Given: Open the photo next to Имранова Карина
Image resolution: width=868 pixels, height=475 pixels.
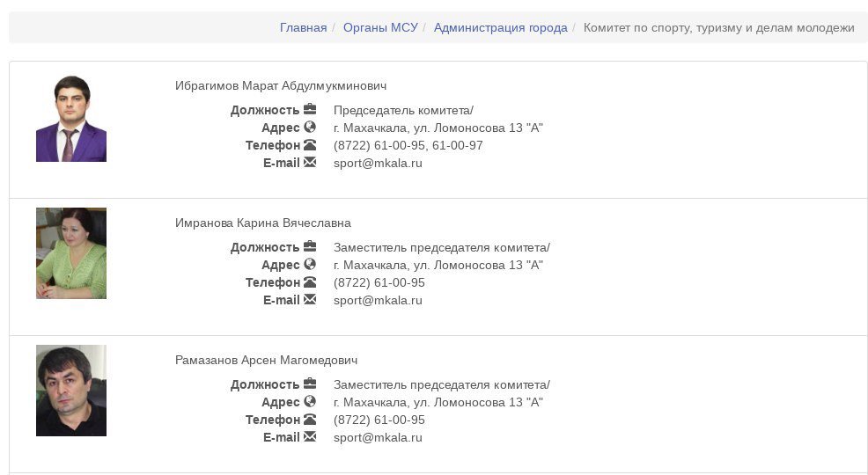Looking at the screenshot, I should point(71,253).
